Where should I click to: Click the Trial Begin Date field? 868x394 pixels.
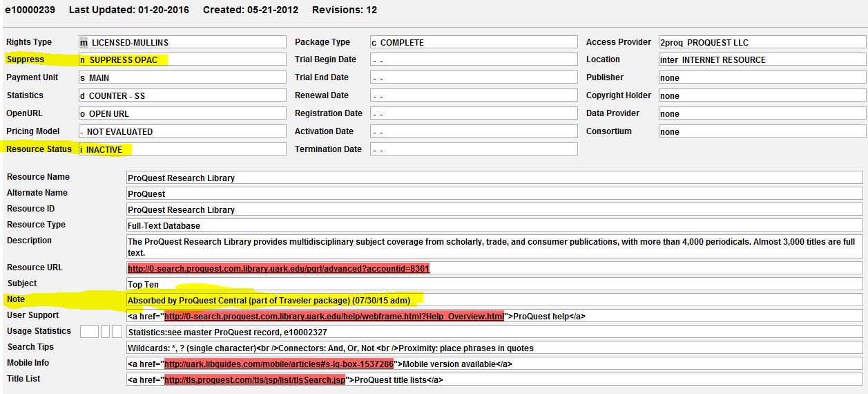point(474,60)
